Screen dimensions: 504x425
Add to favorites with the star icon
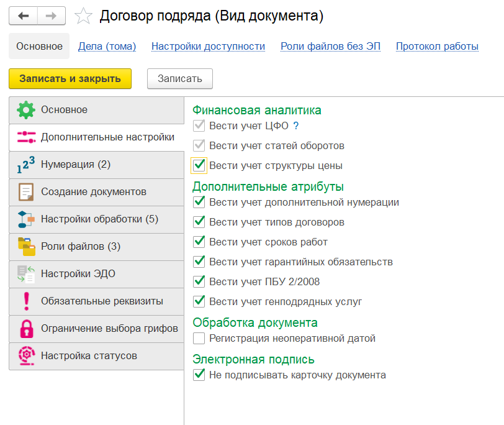tap(83, 16)
